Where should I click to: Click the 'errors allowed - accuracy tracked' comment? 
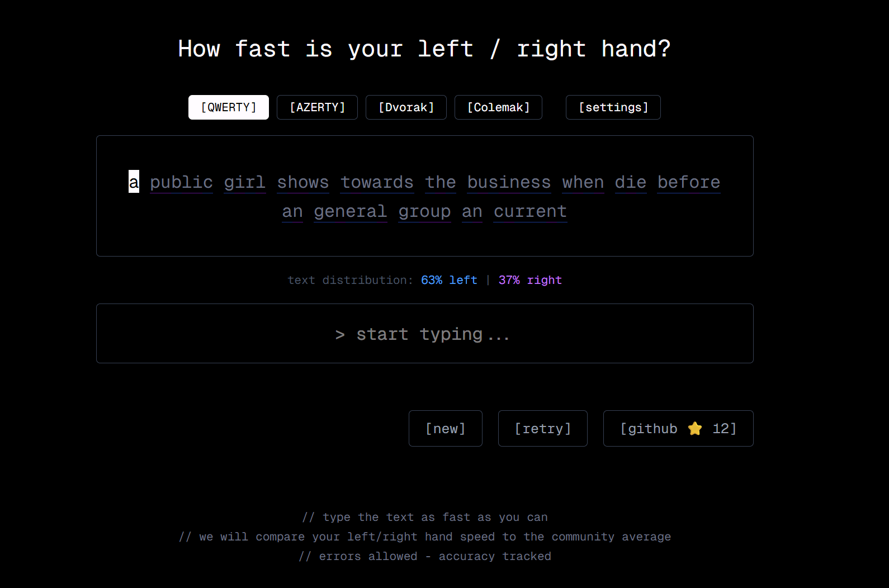[x=425, y=556]
